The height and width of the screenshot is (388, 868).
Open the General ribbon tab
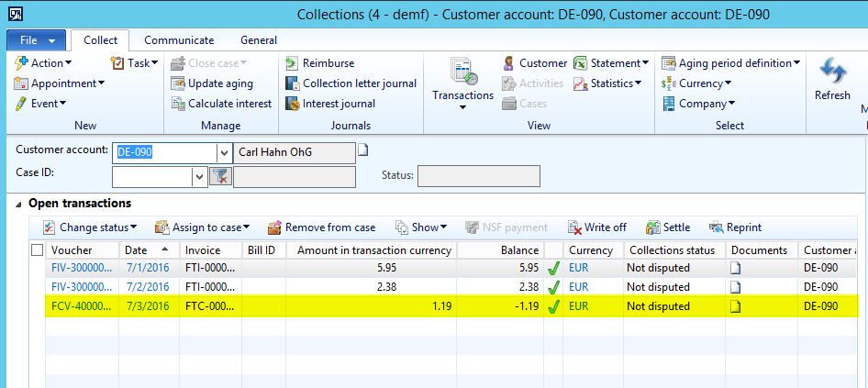(x=259, y=40)
